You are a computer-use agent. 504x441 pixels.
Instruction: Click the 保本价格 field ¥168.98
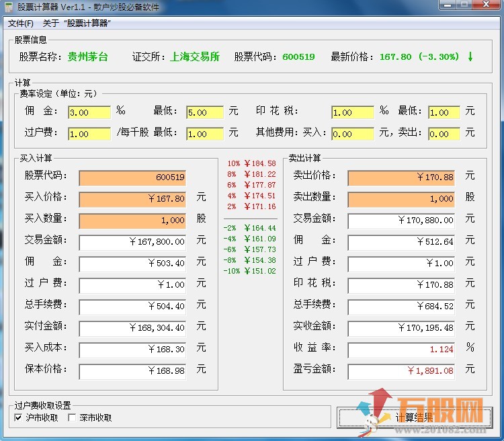tap(132, 371)
